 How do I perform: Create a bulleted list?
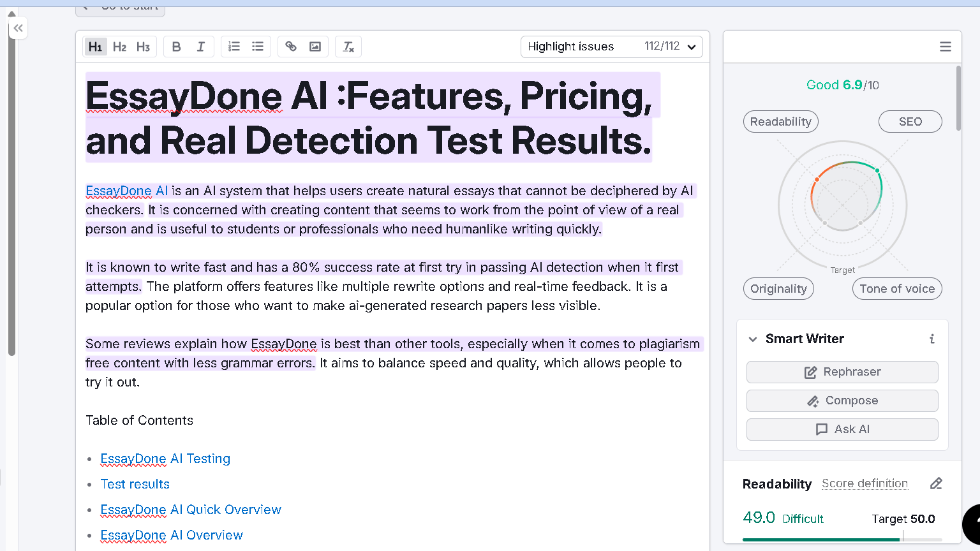[x=258, y=46]
